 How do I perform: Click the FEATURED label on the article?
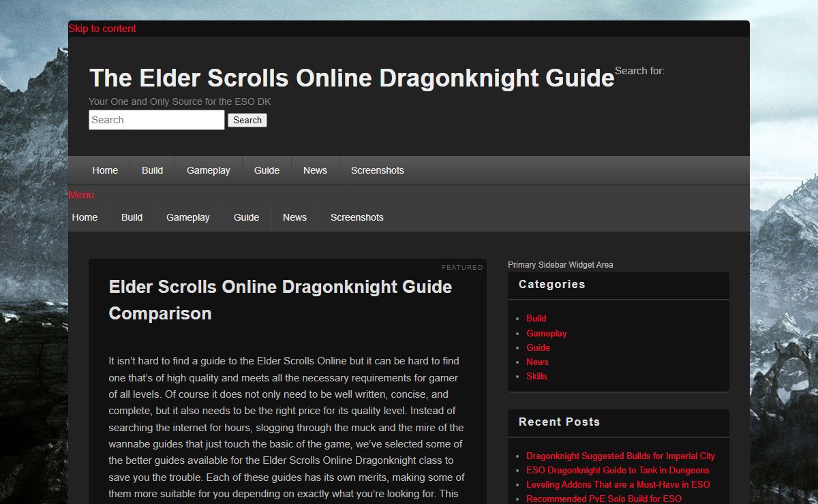pos(462,268)
